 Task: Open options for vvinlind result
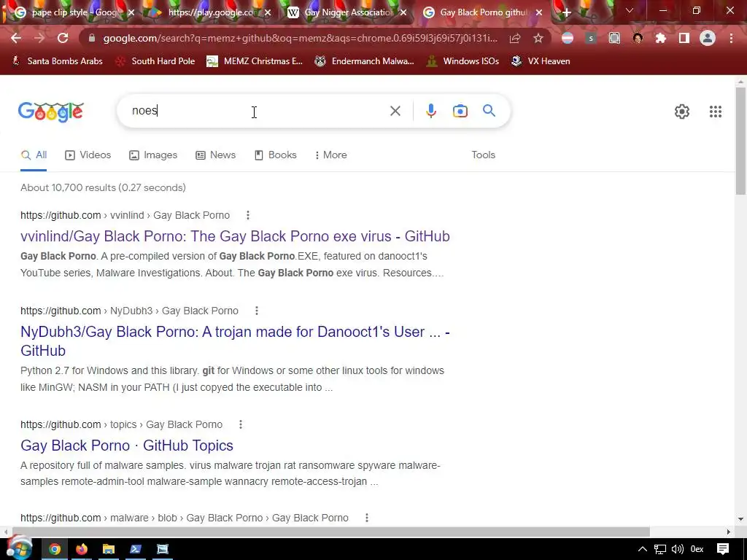coord(248,215)
